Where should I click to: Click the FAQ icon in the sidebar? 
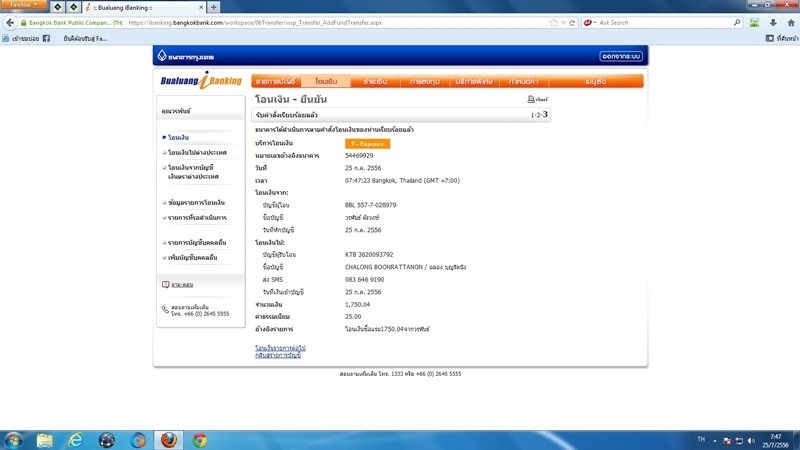(165, 285)
